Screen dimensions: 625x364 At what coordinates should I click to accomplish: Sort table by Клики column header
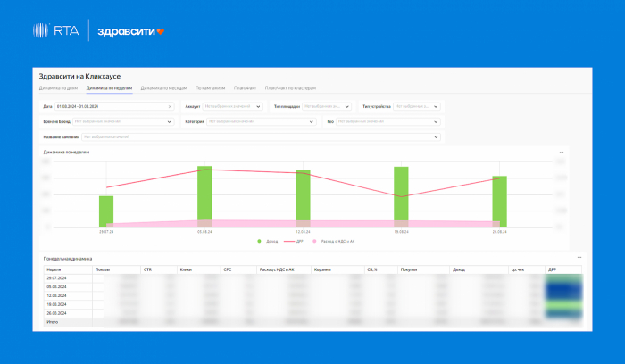coord(199,269)
